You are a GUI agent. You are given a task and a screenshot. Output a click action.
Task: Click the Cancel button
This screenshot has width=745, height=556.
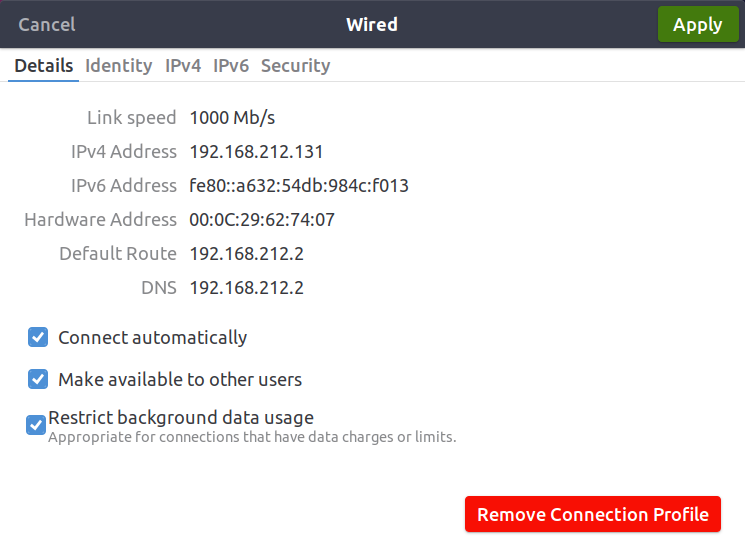click(x=47, y=25)
